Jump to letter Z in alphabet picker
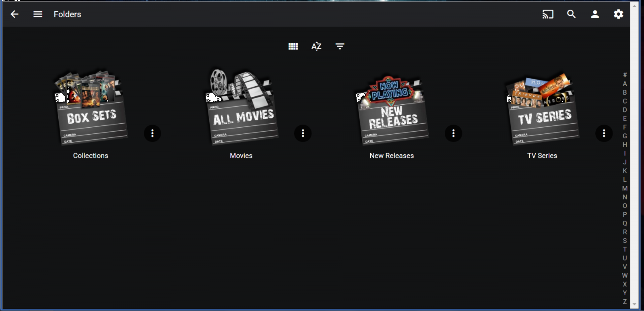Image resolution: width=644 pixels, height=311 pixels. click(625, 302)
